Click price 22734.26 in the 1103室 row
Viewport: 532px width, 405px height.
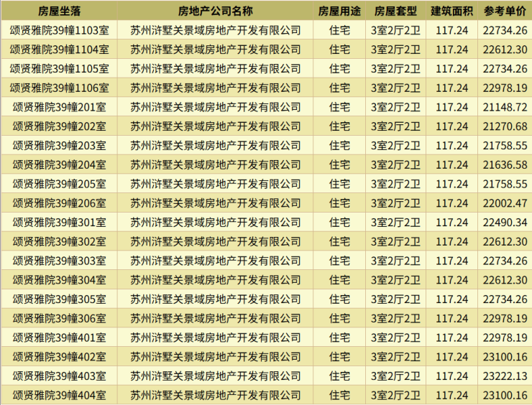(505, 30)
